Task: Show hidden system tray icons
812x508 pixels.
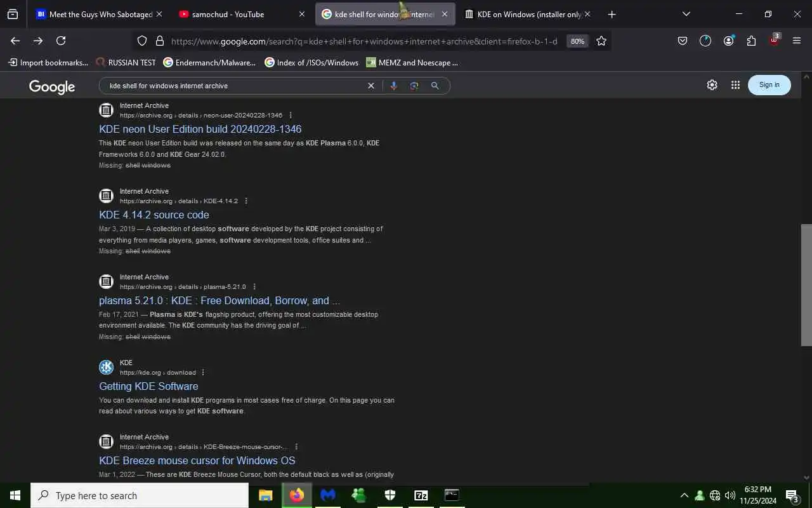Action: tap(684, 495)
